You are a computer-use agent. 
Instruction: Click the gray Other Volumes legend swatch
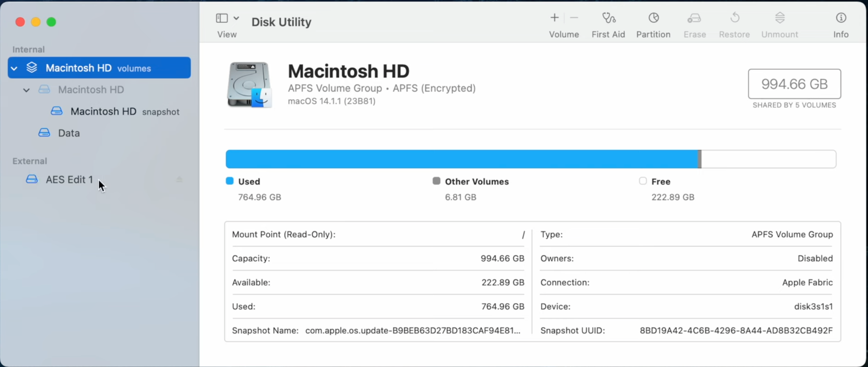pyautogui.click(x=436, y=181)
